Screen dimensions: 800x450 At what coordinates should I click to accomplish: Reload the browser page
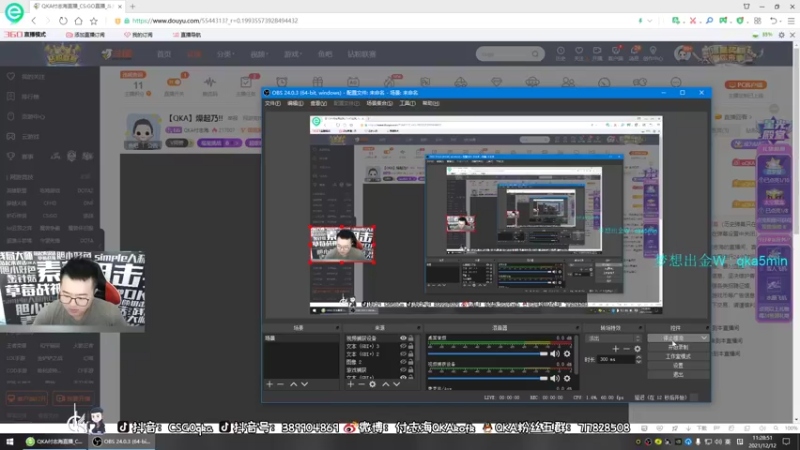point(63,21)
